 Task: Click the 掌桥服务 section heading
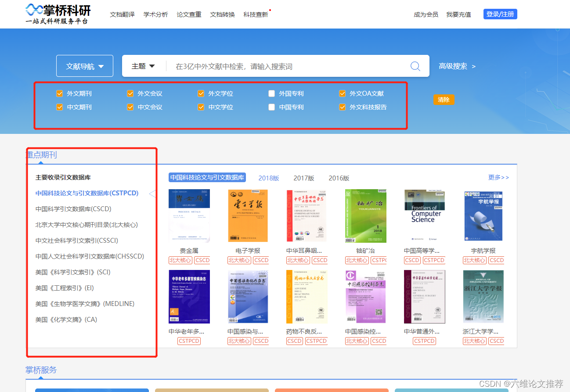point(41,370)
